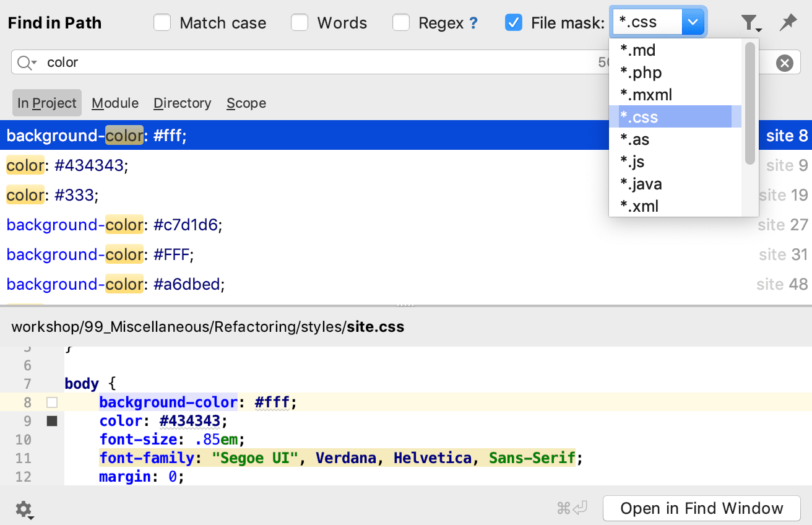Pin the Find in Path window
Viewport: 812px width, 525px height.
[788, 23]
